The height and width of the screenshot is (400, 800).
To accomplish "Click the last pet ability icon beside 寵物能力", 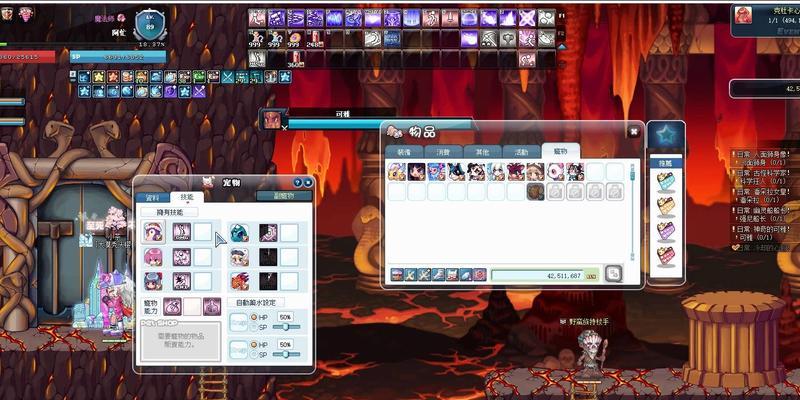I will (x=212, y=307).
